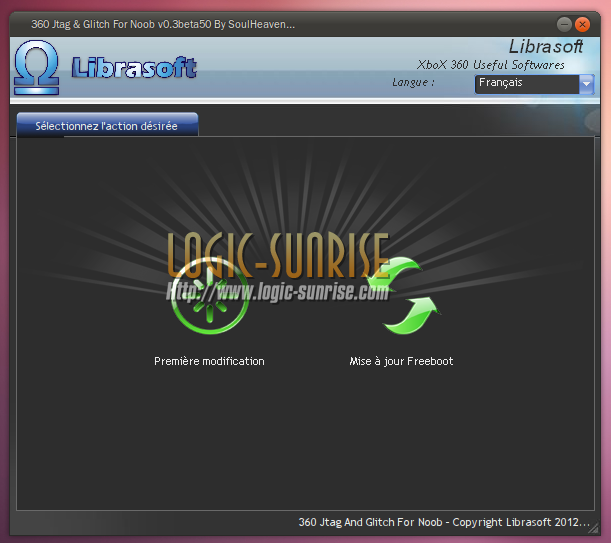The image size is (611, 543).
Task: Choose the "Mise à jour Freeboot" text label
Action: click(401, 361)
